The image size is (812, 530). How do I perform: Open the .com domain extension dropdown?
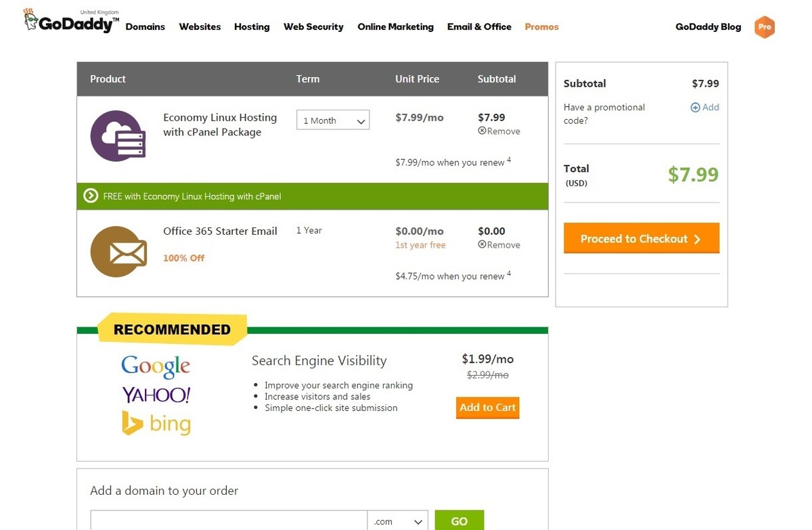click(398, 521)
